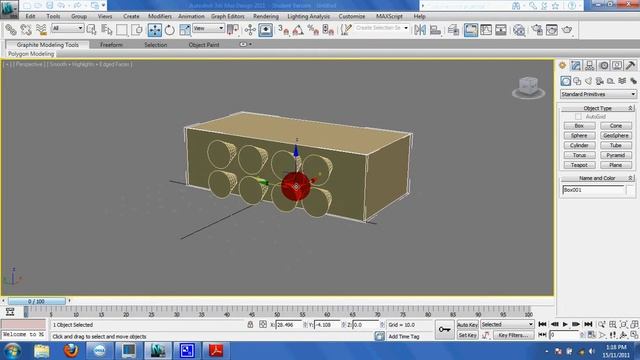The width and height of the screenshot is (640, 360).
Task: Click the object color swatch beside Box001
Action: [x=630, y=190]
